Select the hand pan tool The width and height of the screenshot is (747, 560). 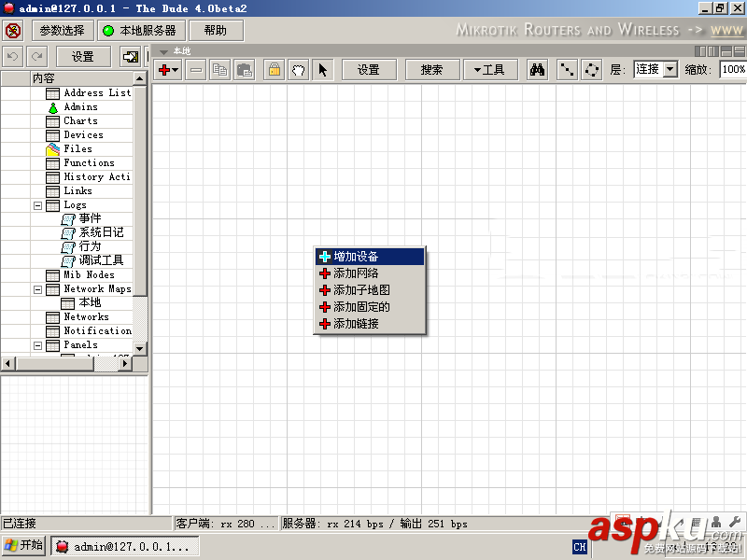[298, 70]
